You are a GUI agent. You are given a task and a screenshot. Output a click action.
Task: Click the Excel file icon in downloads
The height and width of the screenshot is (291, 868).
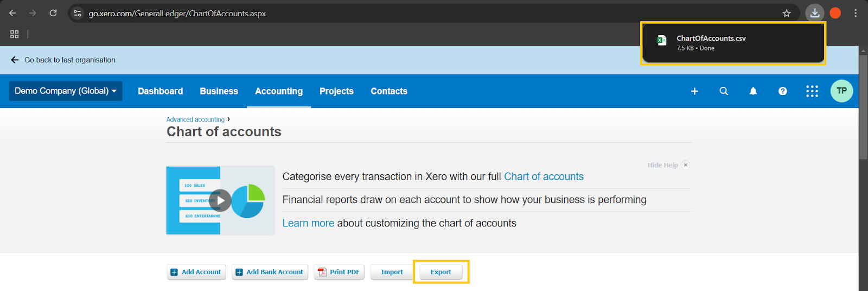pos(661,40)
